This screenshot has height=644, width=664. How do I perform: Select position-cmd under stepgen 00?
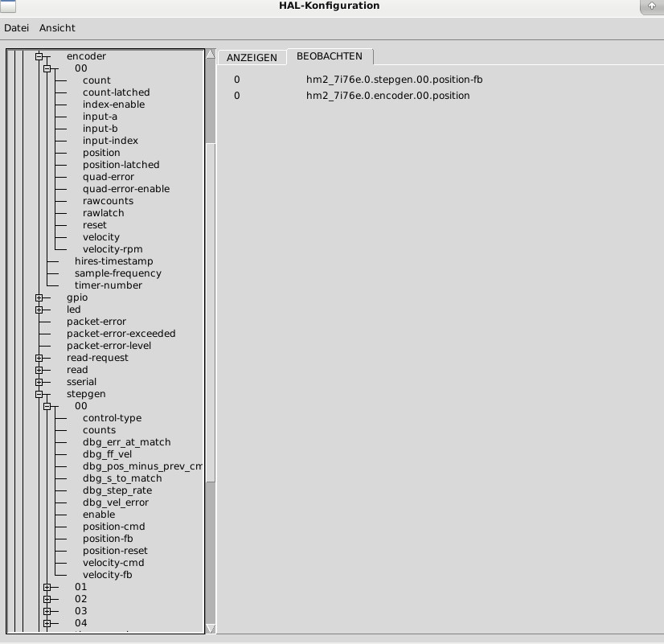tap(113, 527)
